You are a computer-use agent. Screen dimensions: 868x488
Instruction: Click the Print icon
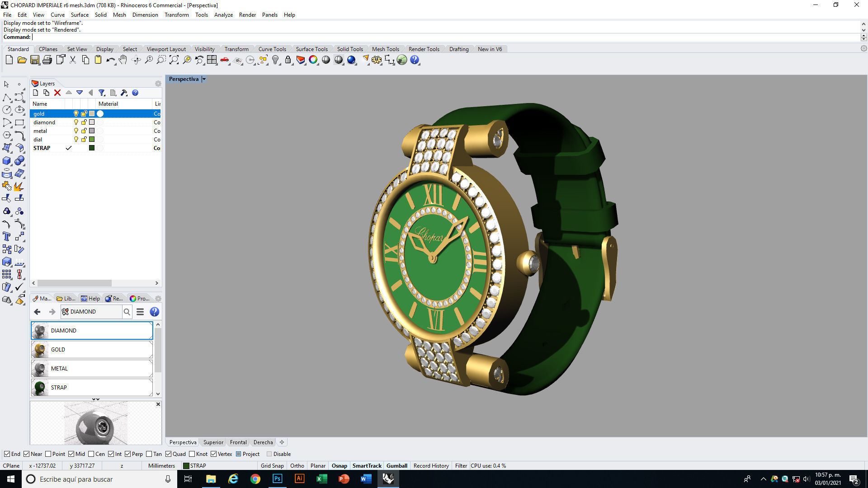(47, 60)
